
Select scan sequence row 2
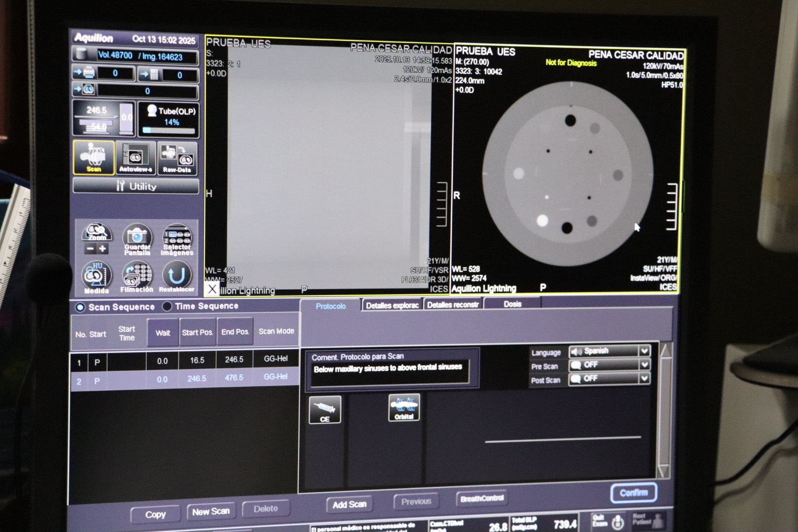(185, 379)
